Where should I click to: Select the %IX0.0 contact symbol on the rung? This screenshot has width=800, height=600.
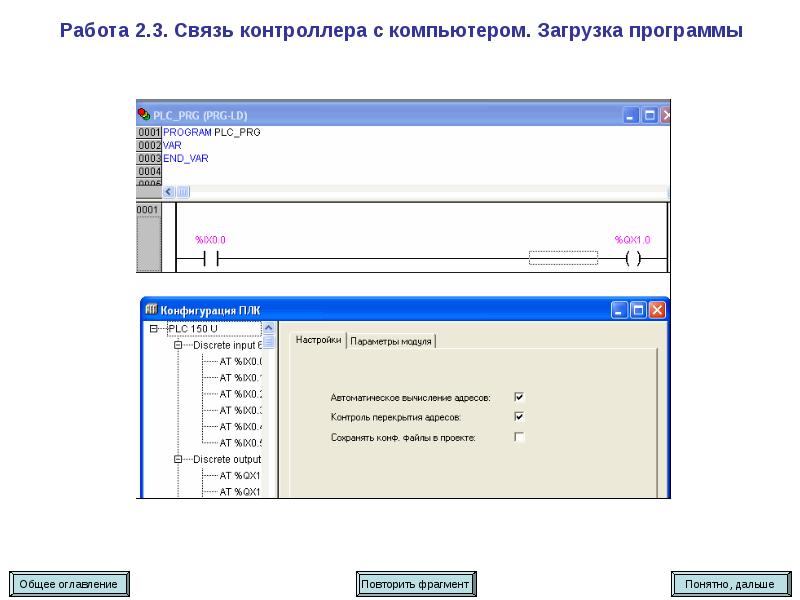point(211,259)
